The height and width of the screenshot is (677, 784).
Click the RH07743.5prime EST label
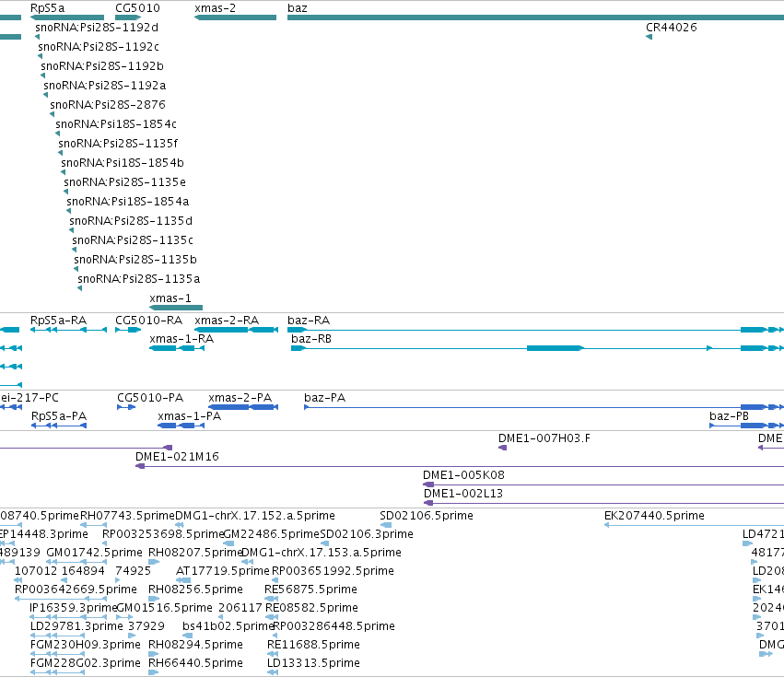(x=127, y=516)
